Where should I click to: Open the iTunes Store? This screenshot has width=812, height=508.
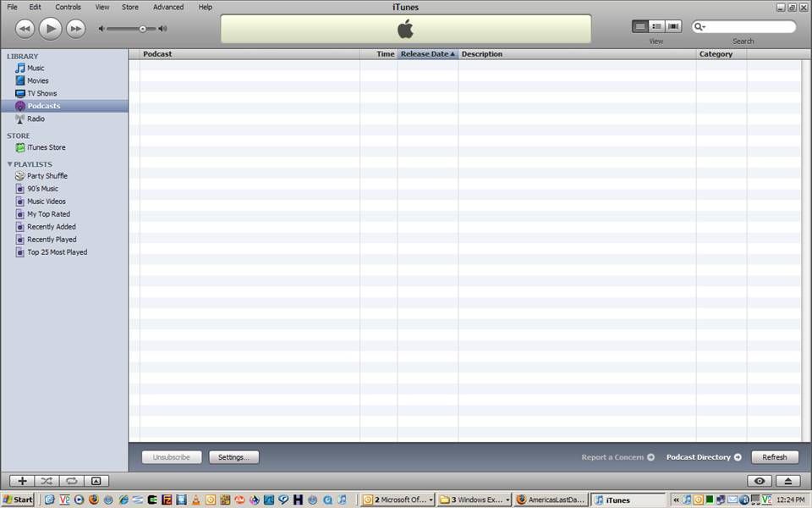(x=65, y=147)
